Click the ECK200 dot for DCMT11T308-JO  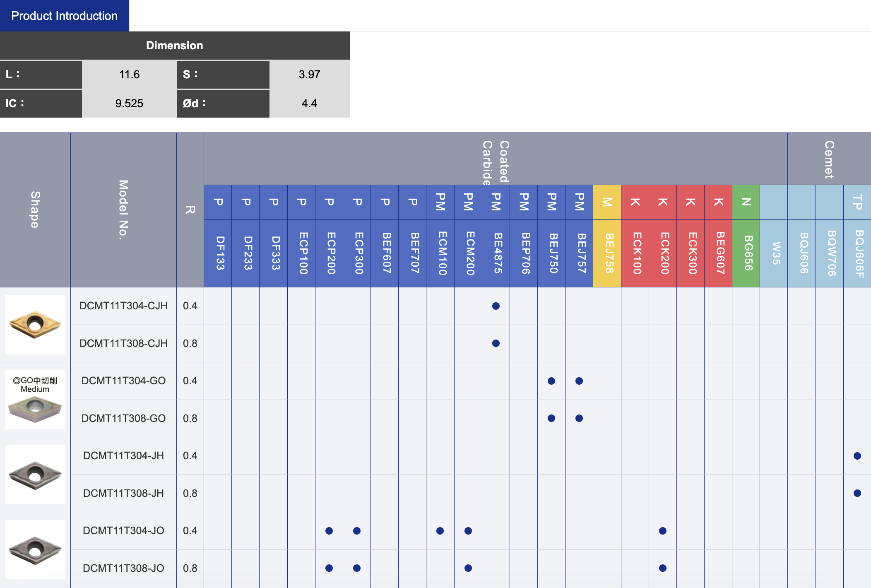[663, 568]
